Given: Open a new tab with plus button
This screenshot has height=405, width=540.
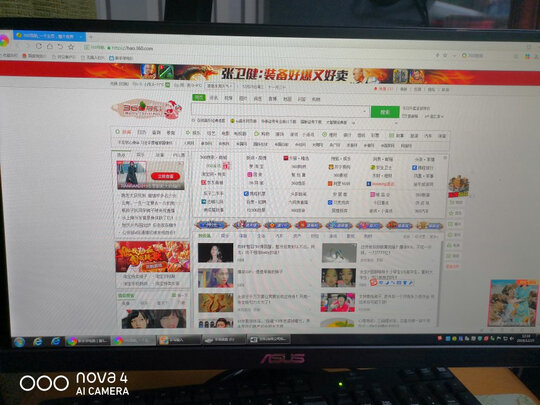Looking at the screenshot, I should (91, 36).
